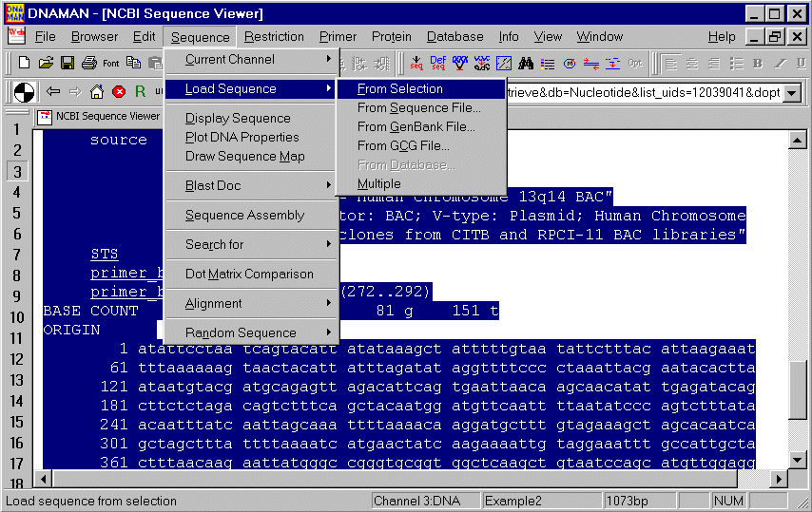Open the File menu

45,37
